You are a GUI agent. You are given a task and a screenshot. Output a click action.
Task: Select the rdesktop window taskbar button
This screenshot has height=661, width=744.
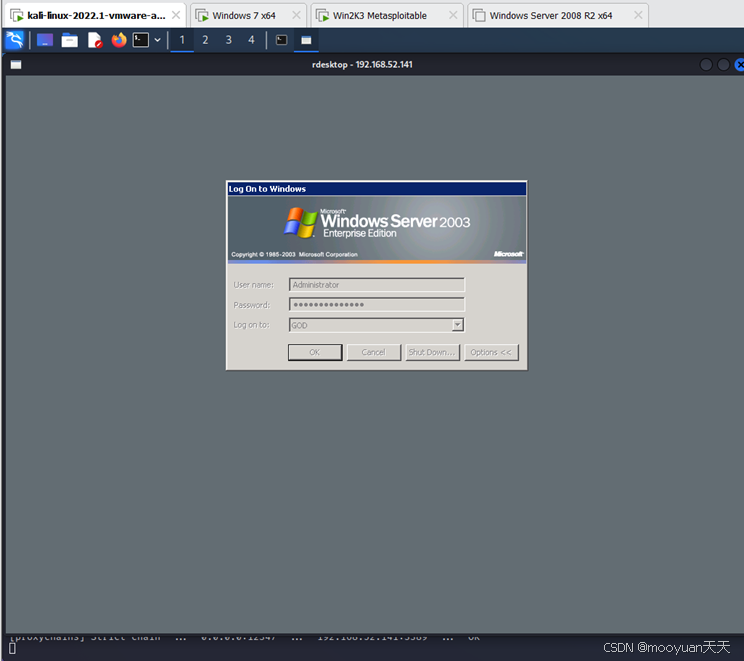(x=306, y=40)
